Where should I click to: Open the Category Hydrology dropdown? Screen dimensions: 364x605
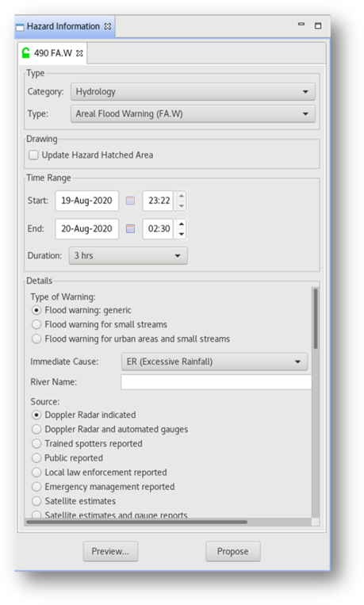click(193, 92)
